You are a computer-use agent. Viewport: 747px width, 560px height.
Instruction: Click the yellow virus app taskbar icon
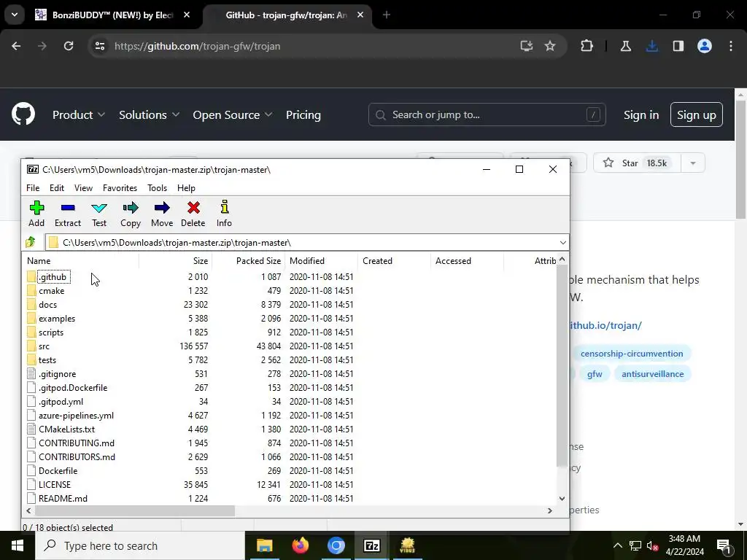[x=408, y=545]
